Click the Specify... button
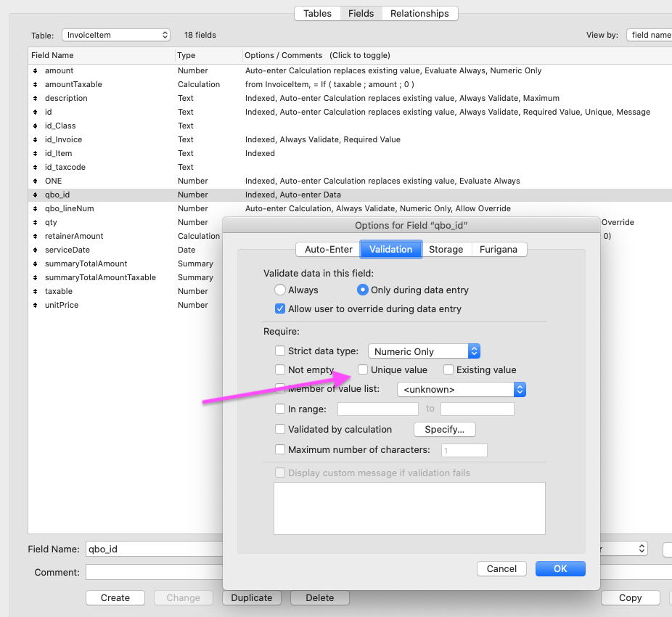 coord(444,430)
